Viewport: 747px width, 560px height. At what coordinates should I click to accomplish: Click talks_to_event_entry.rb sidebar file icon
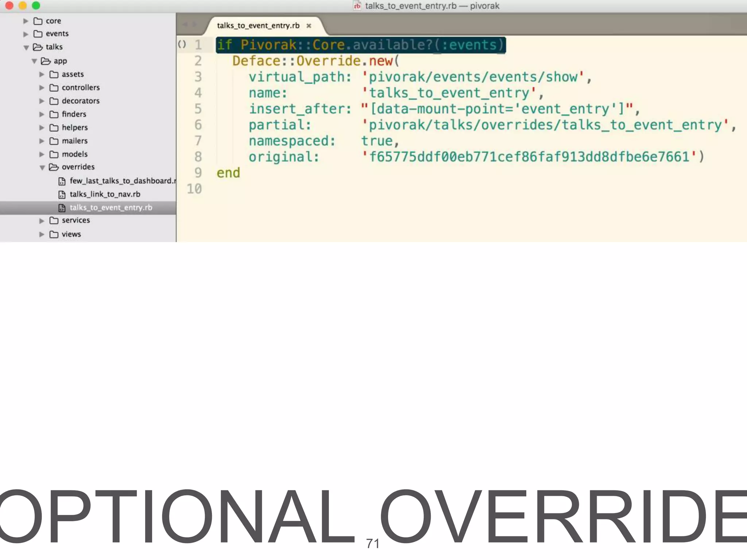tap(62, 208)
